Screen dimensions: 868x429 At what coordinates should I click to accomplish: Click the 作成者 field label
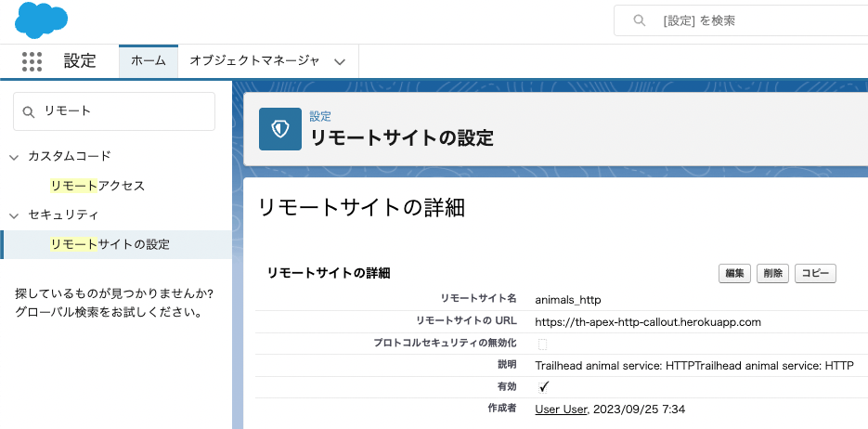click(502, 408)
